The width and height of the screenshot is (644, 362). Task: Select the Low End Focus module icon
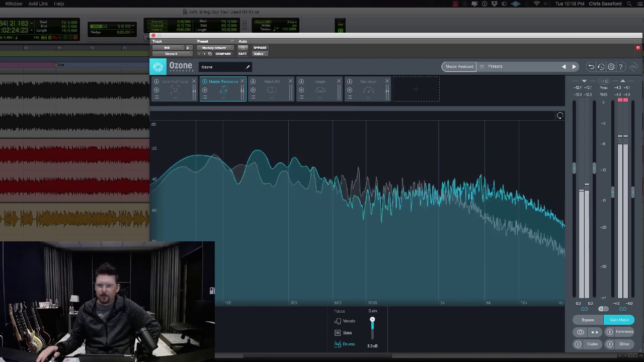point(175,90)
